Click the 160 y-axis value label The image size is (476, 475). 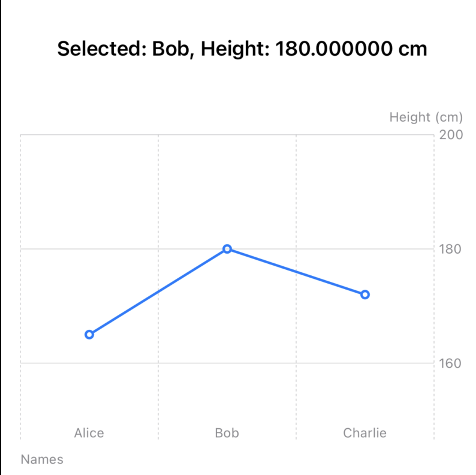pos(450,363)
